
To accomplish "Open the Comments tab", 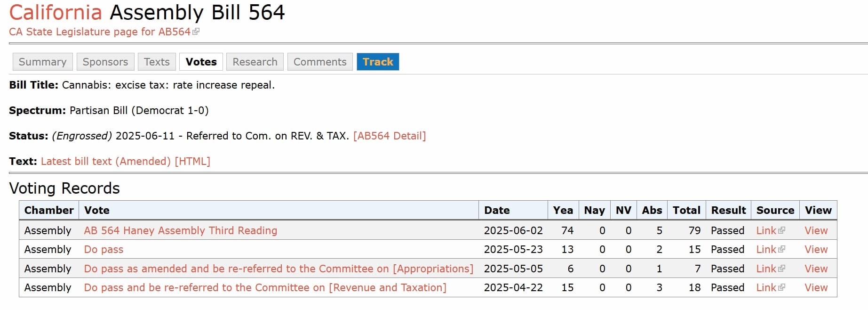I will [x=319, y=62].
